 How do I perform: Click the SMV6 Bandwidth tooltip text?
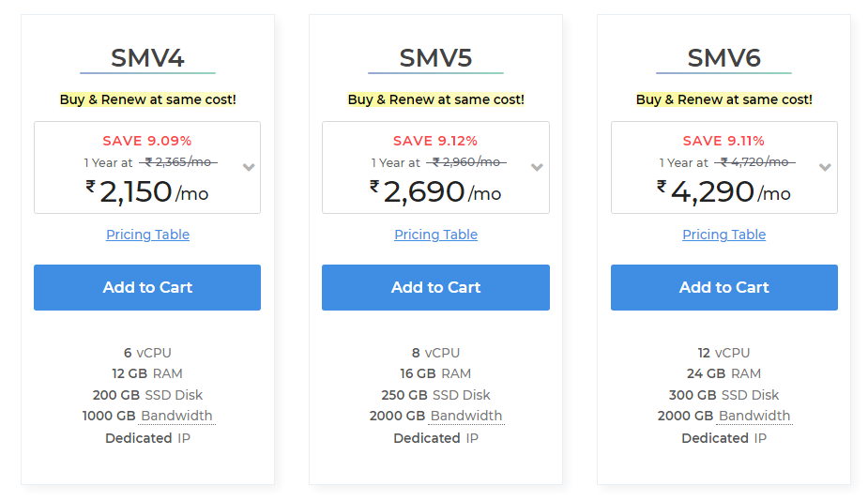[754, 416]
